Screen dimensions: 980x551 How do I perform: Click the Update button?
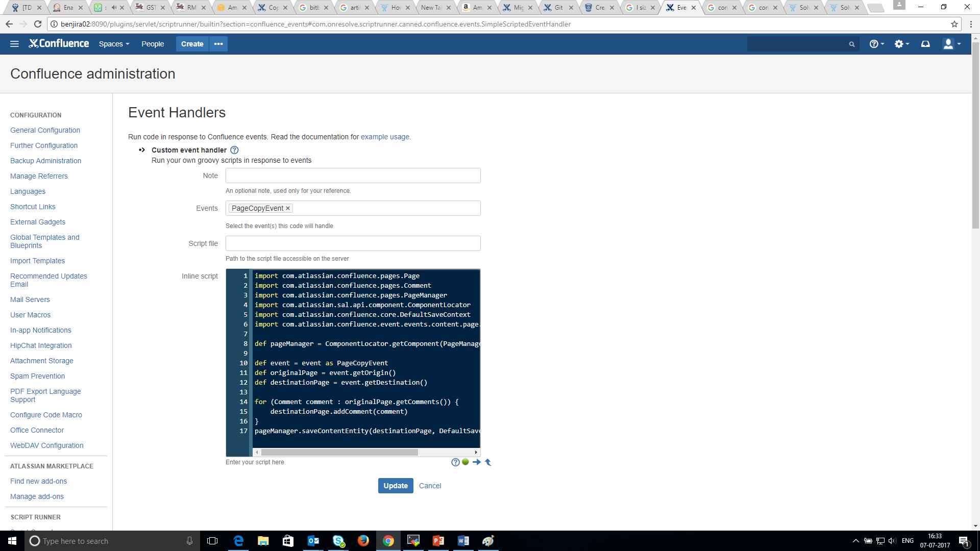click(396, 486)
